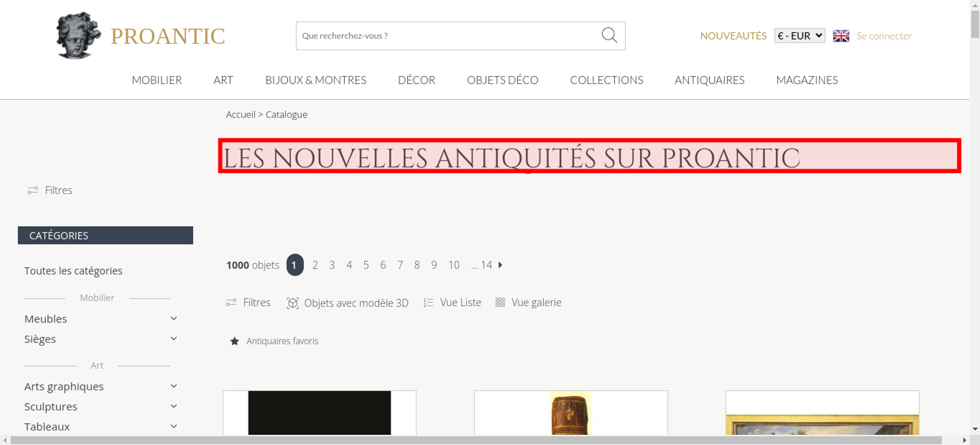Viewport: 980px width, 445px height.
Task: Focus the Que recherchez-vous search field
Action: (448, 36)
